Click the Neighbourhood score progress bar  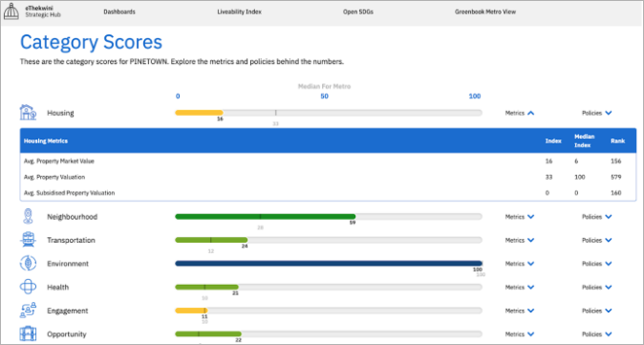pyautogui.click(x=329, y=217)
